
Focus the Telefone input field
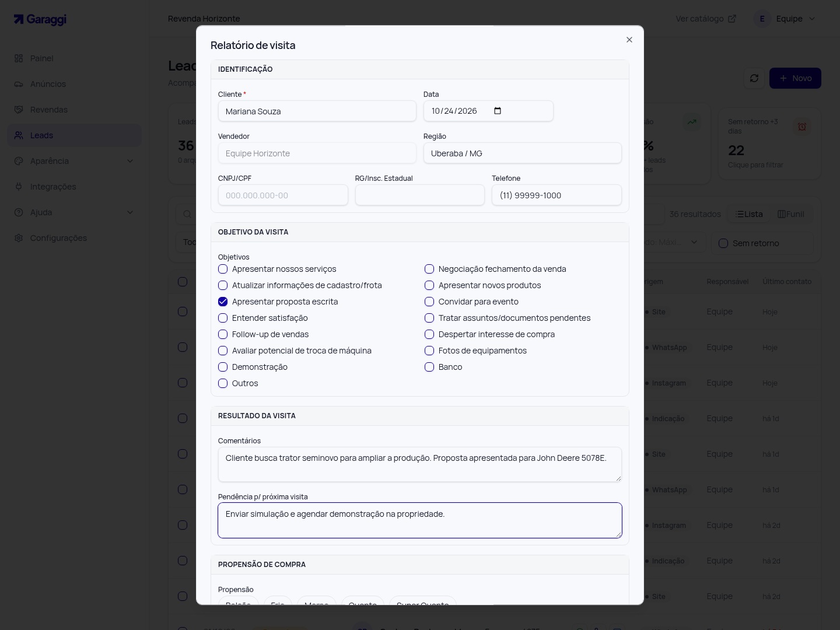click(556, 195)
